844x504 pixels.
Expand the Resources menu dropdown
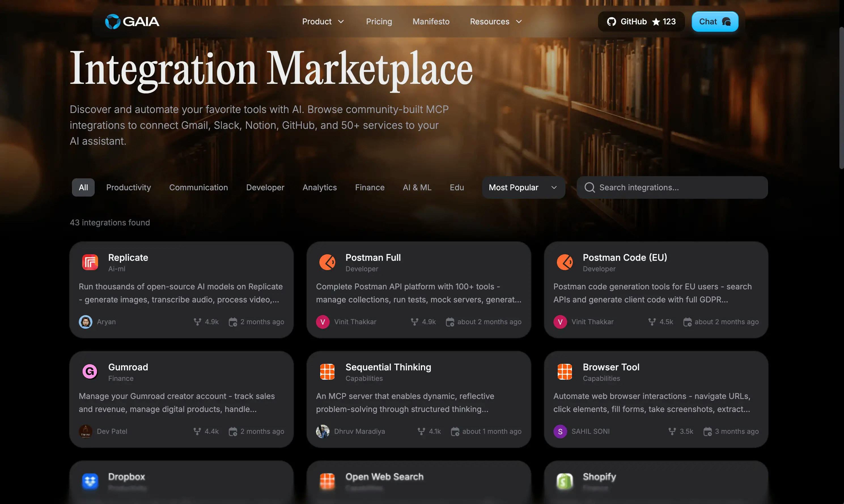496,22
